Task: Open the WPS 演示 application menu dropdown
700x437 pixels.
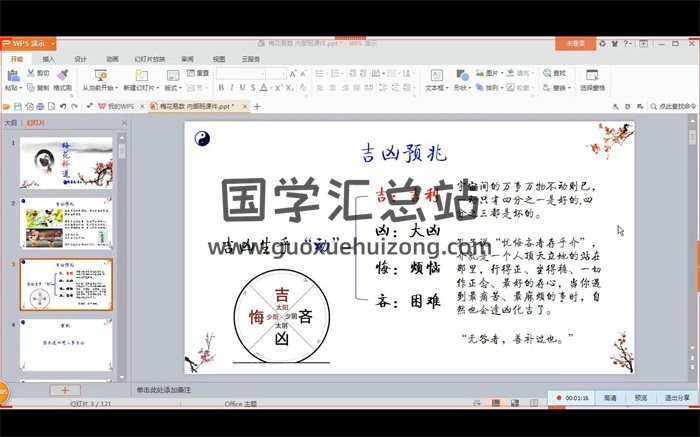Action: click(53, 44)
